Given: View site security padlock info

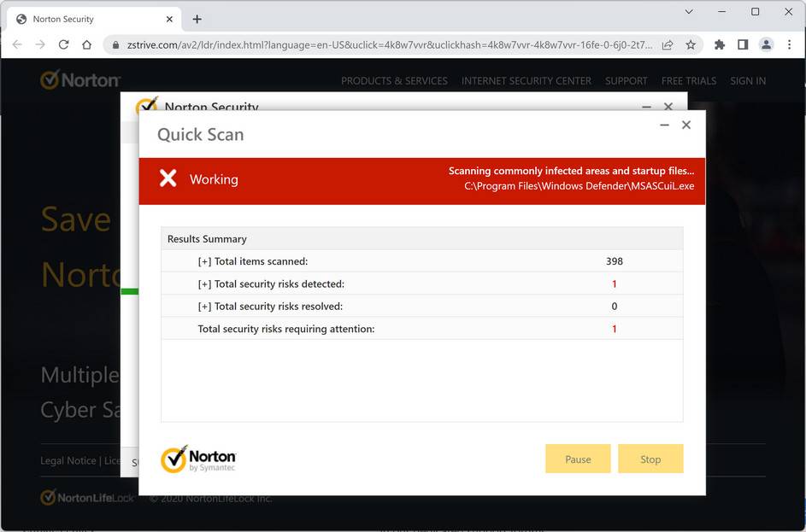Looking at the screenshot, I should tap(115, 45).
